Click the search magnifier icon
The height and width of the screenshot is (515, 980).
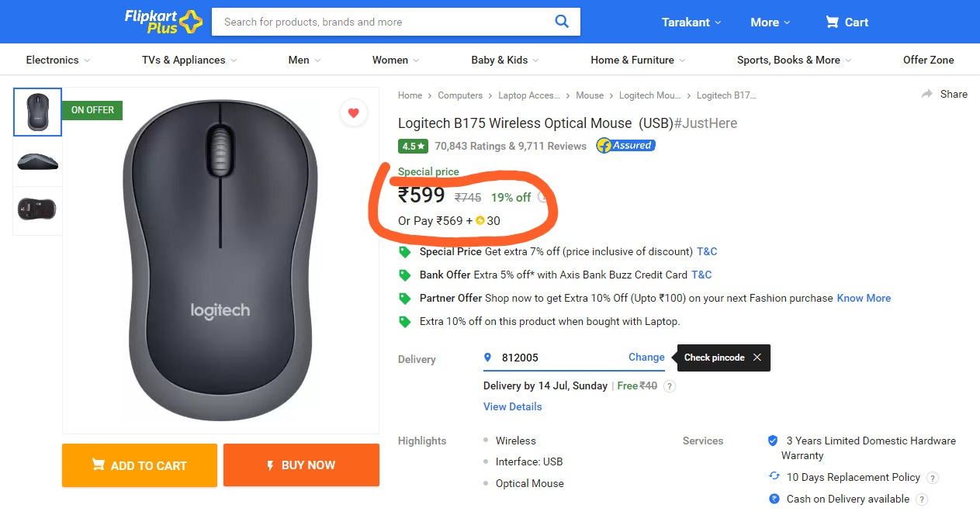(x=562, y=22)
